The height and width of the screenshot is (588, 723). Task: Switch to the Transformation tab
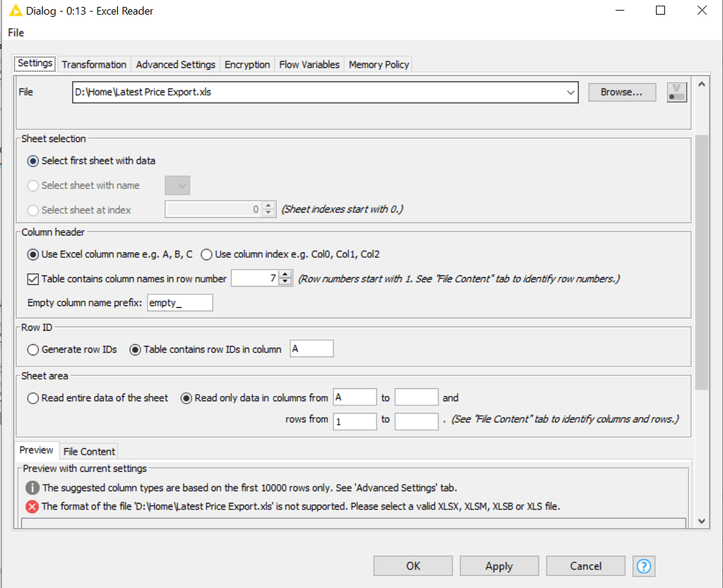94,64
